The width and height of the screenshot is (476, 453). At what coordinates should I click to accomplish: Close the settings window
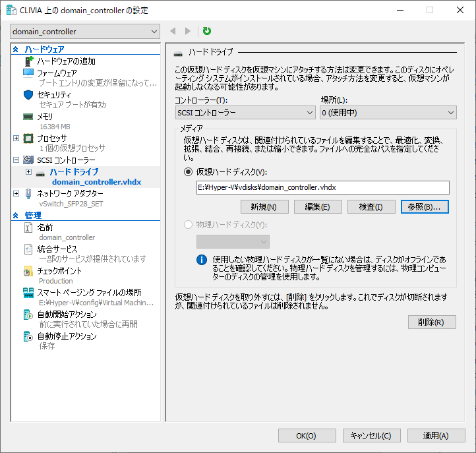click(460, 10)
